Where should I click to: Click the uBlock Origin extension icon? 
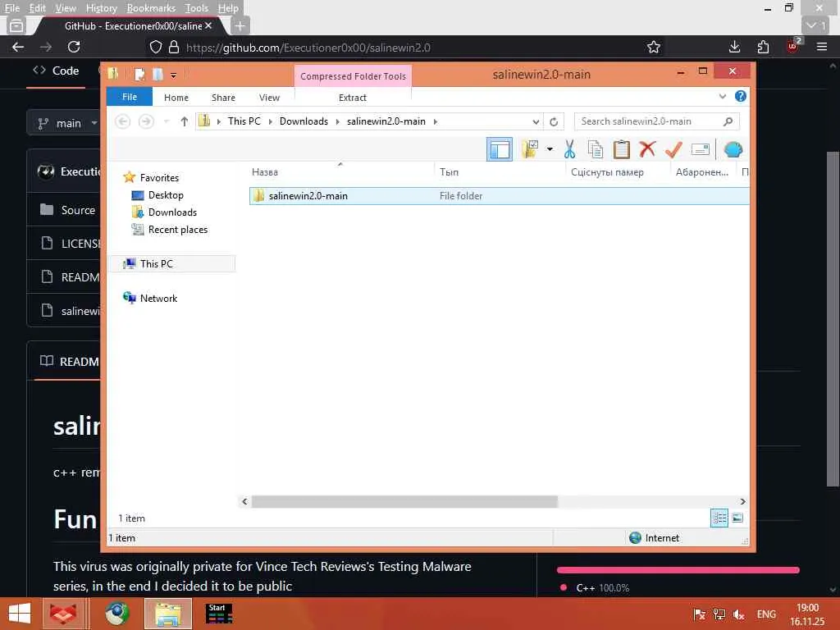point(793,46)
